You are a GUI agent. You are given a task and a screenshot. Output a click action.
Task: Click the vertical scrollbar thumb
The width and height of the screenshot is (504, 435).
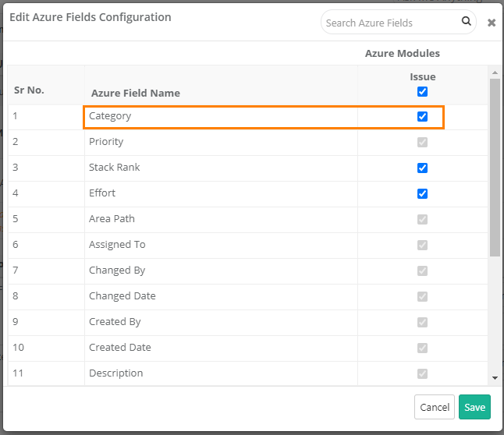pyautogui.click(x=495, y=167)
